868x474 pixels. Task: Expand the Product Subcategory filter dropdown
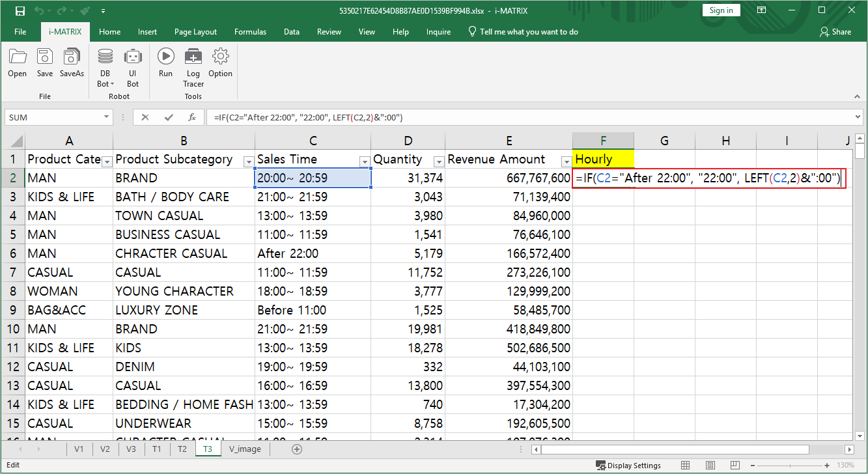click(x=248, y=161)
